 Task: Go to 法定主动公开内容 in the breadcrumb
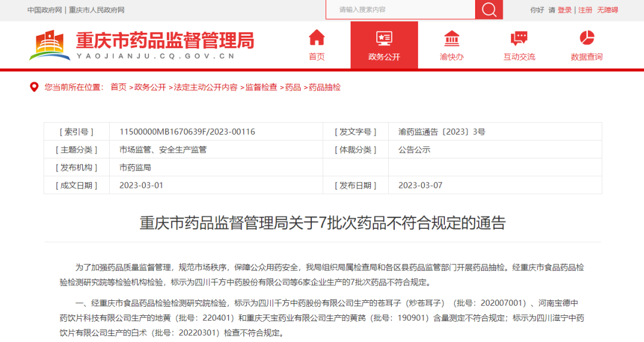[x=205, y=87]
